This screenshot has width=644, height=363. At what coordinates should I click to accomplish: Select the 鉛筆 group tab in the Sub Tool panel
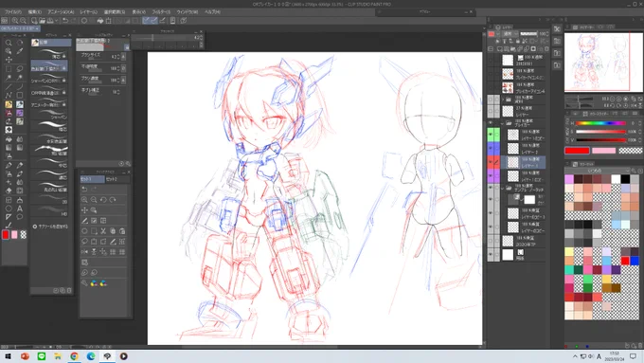click(51, 43)
